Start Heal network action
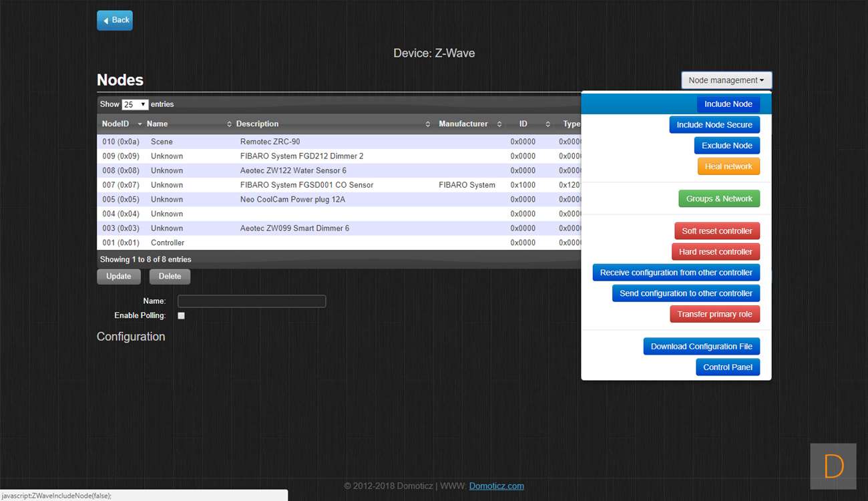 (728, 166)
